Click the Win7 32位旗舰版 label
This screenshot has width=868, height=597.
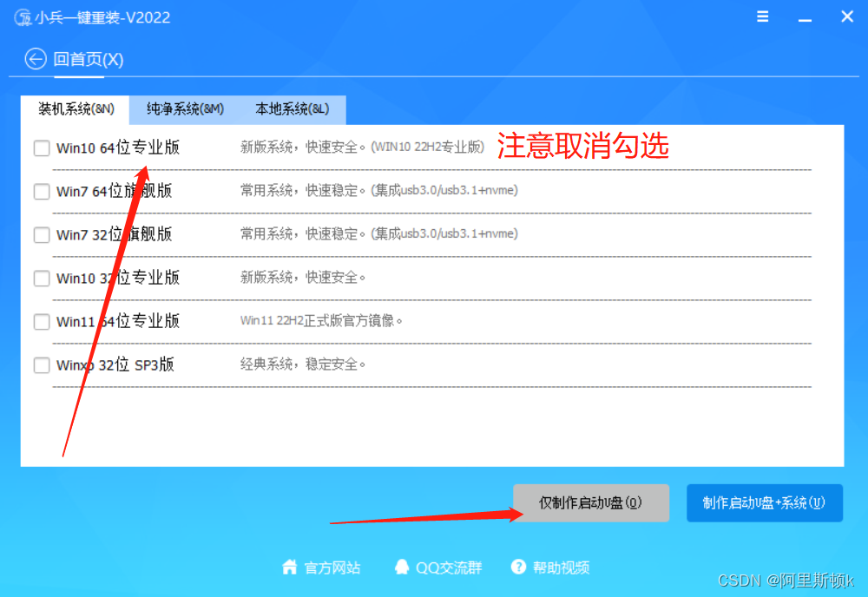[x=114, y=234]
